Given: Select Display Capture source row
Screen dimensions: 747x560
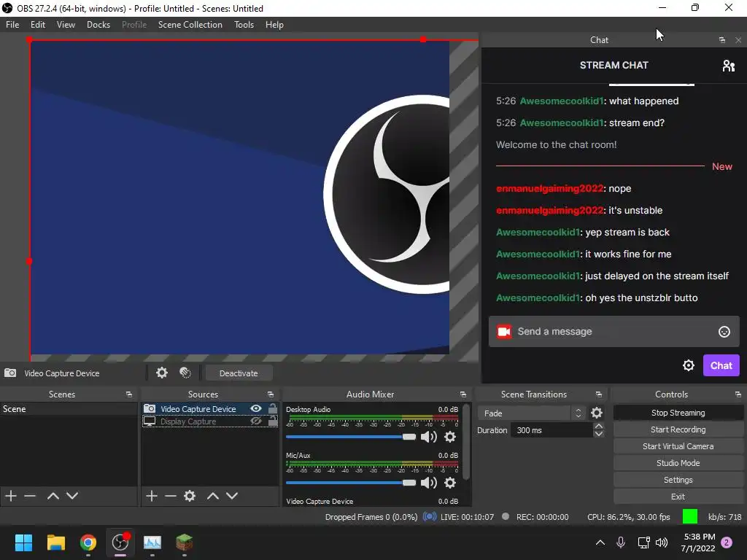Looking at the screenshot, I should pos(210,421).
